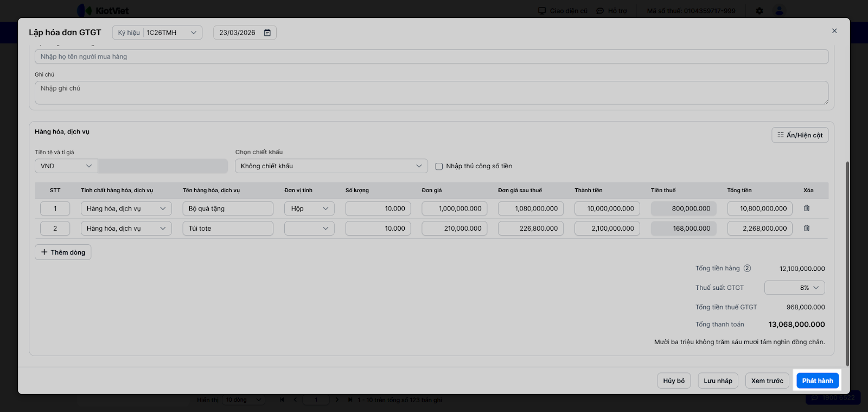Viewport: 868px width, 412px height.
Task: Preview the invoice with Xem trước
Action: tap(767, 381)
